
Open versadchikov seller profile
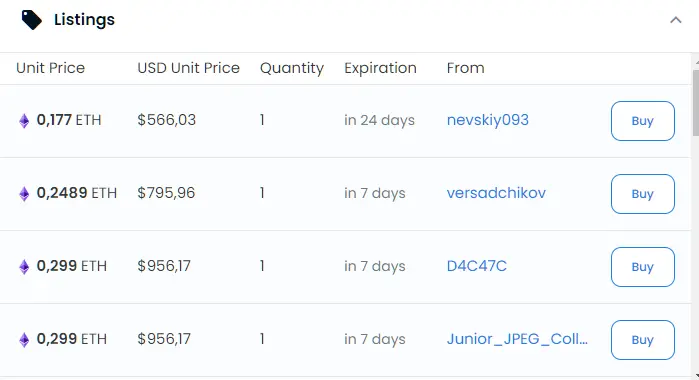point(496,193)
